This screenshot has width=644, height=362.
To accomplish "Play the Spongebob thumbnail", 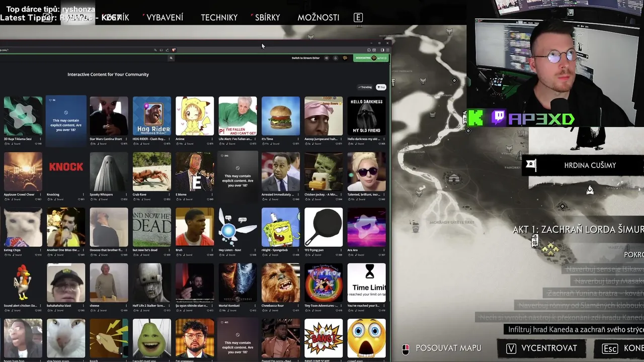I will point(281,227).
